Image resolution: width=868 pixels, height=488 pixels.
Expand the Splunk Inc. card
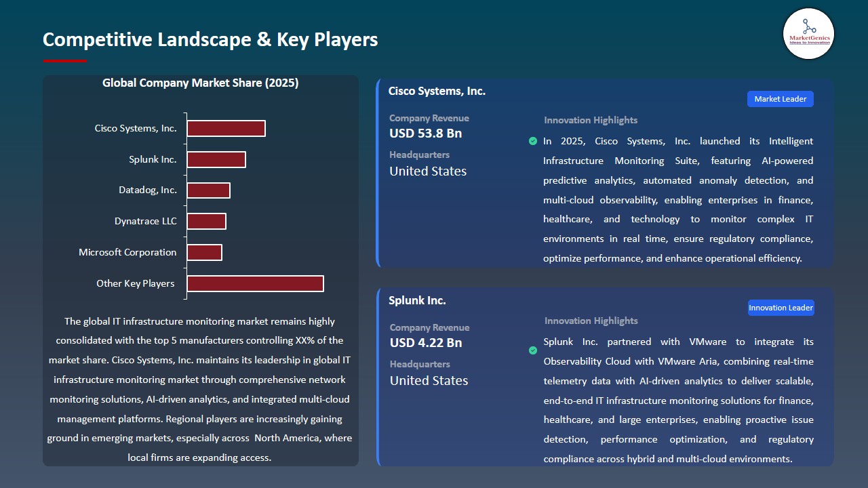417,300
